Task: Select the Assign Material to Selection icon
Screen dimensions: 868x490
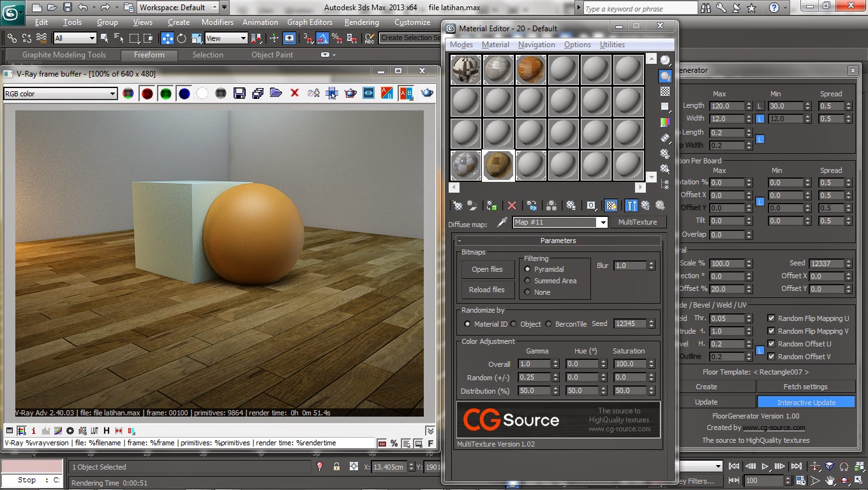Action: [491, 205]
